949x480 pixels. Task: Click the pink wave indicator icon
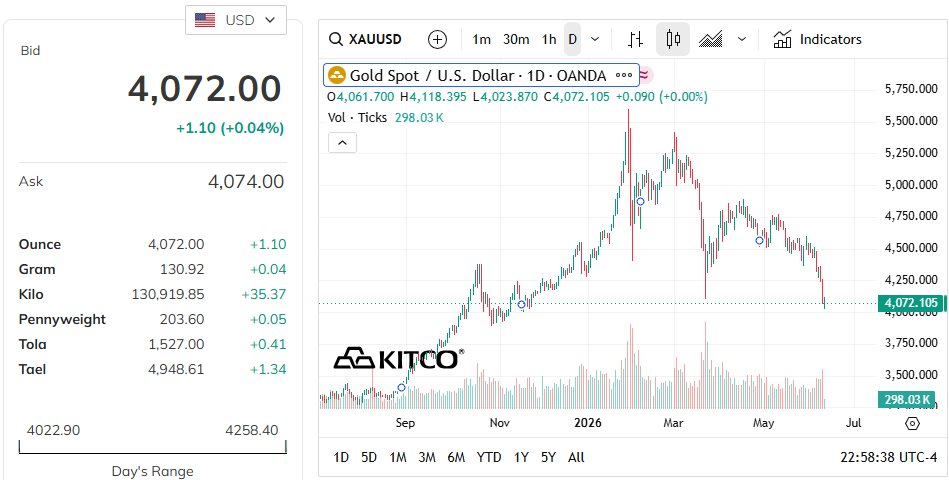645,75
